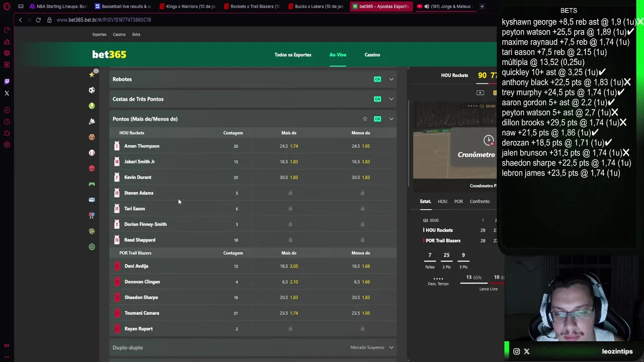The image size is (644, 362).
Task: Open Twitch from Opera sidebar
Action: point(7,81)
